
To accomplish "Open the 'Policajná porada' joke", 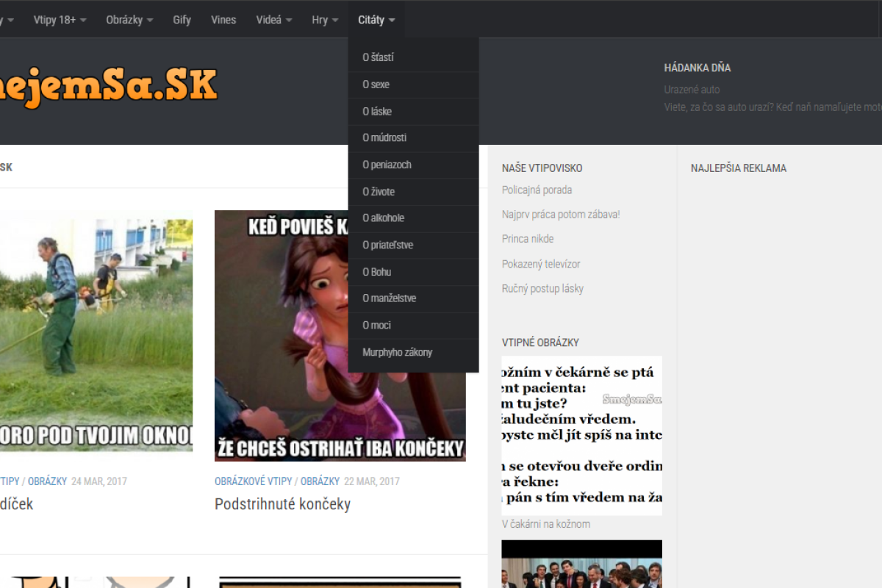I will [x=537, y=190].
